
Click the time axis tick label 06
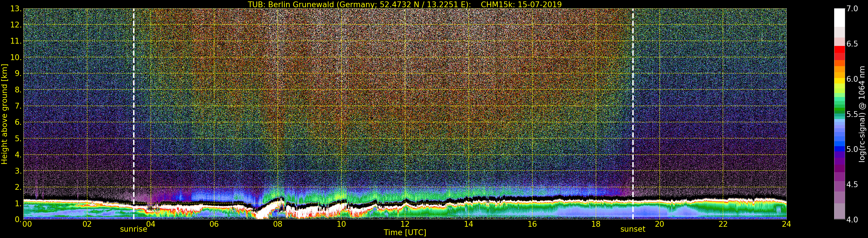tap(214, 224)
